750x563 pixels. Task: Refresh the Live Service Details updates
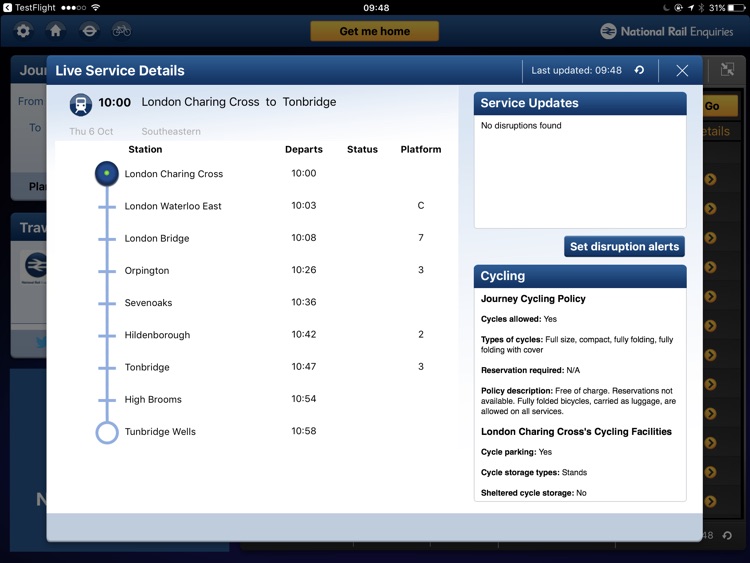click(640, 70)
